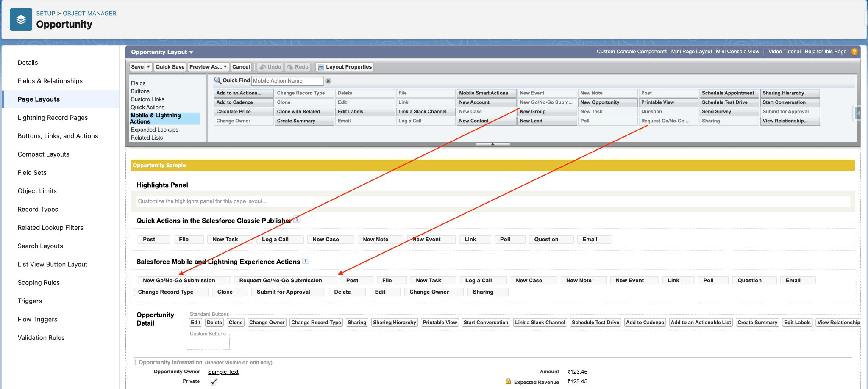Click the Quick Save button

[170, 67]
